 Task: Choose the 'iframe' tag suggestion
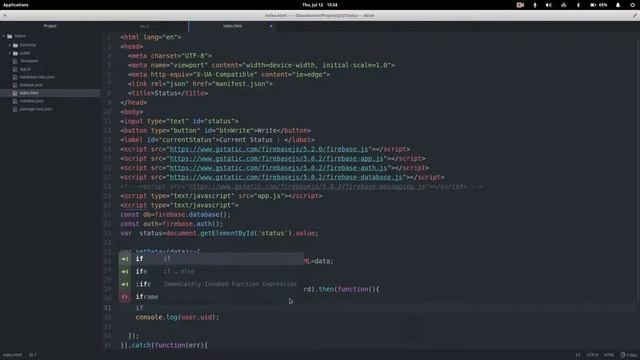211,297
